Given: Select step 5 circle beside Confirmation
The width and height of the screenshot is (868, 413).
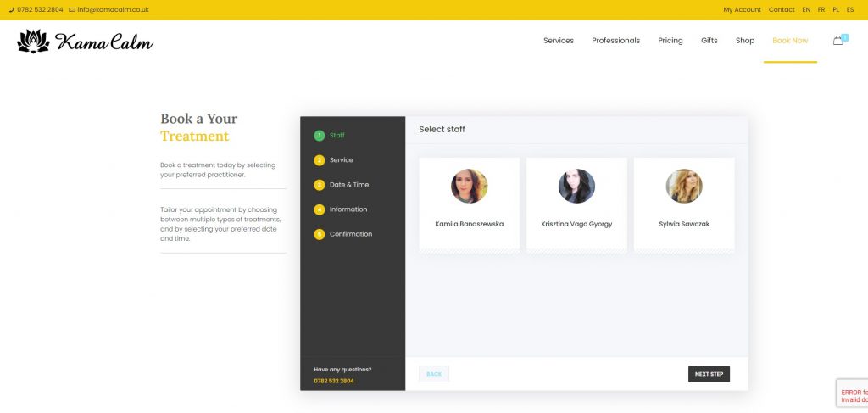Looking at the screenshot, I should click(x=320, y=234).
